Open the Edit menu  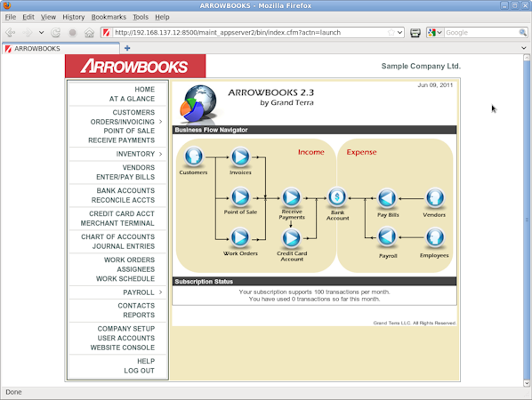pos(28,17)
